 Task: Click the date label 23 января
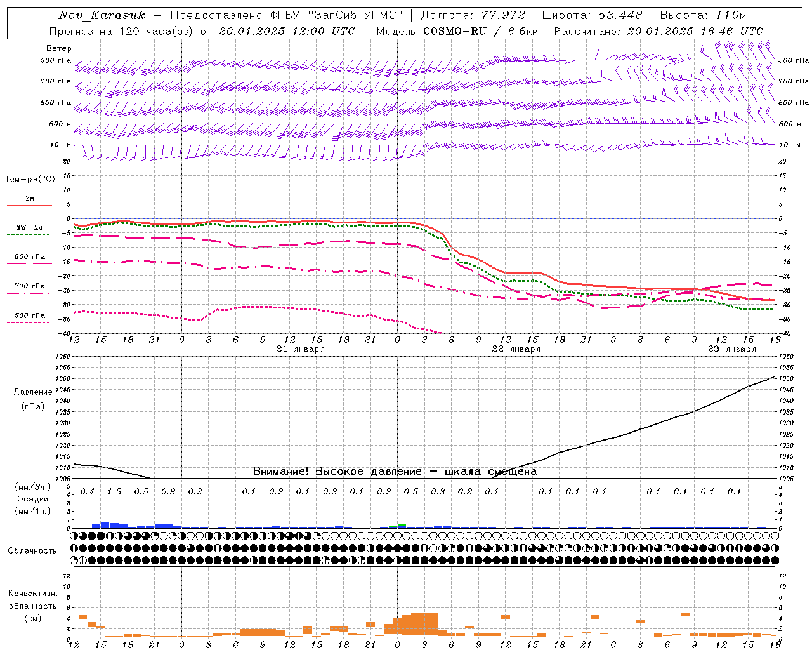click(732, 349)
